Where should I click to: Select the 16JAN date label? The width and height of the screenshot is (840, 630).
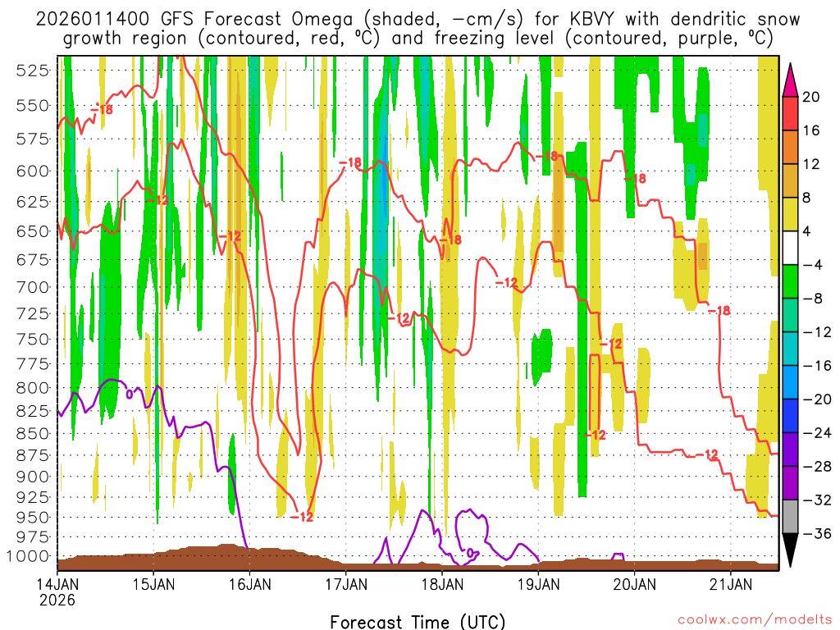click(249, 584)
